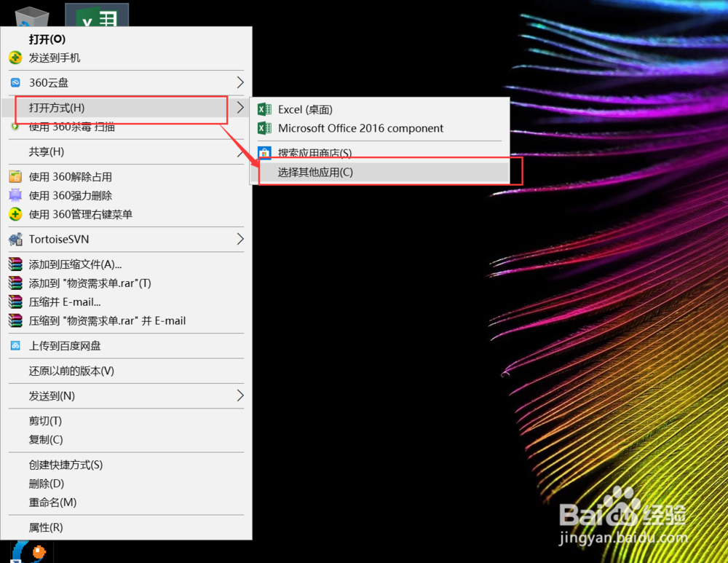Select 添加到 "物资需求单.rar"(T)
728x563 pixels.
[x=126, y=283]
